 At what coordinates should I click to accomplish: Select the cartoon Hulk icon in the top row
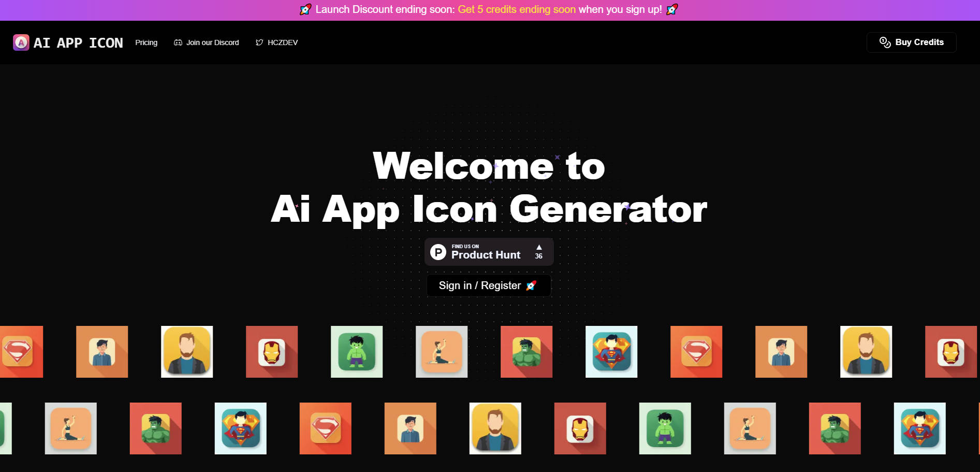[357, 352]
